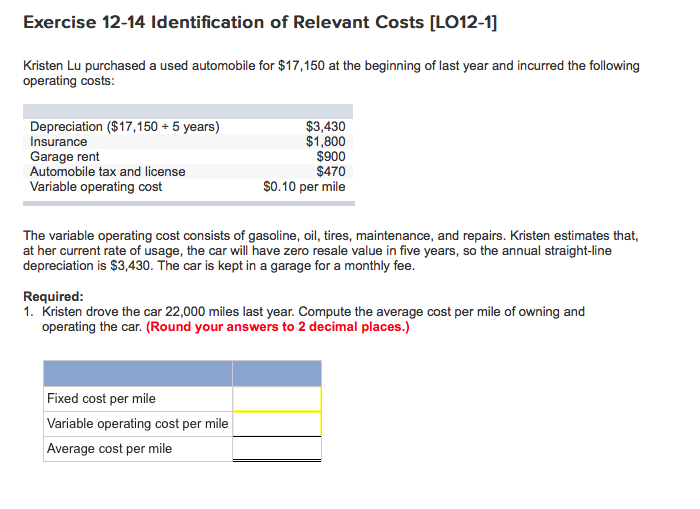Click the 'Variable operating cost' row label in cost table

tap(96, 187)
